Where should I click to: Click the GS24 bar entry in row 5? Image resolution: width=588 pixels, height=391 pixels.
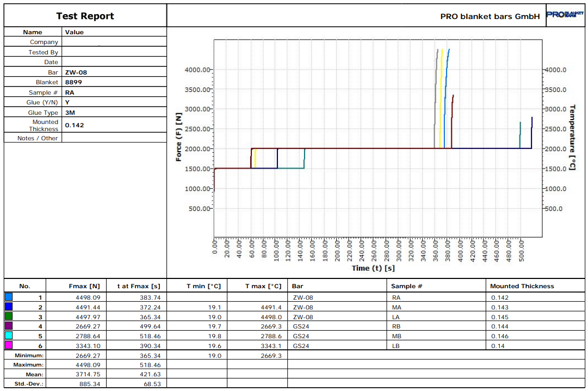301,336
